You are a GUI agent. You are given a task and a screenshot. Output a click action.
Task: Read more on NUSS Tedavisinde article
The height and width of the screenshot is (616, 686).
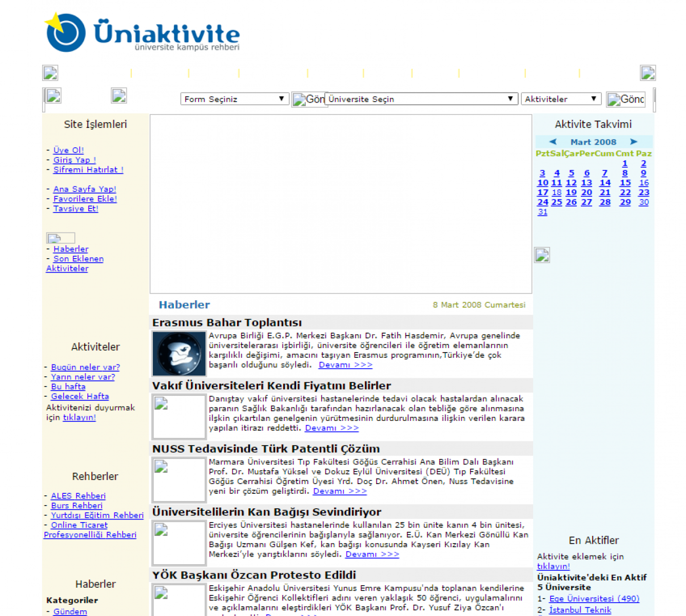click(x=340, y=491)
